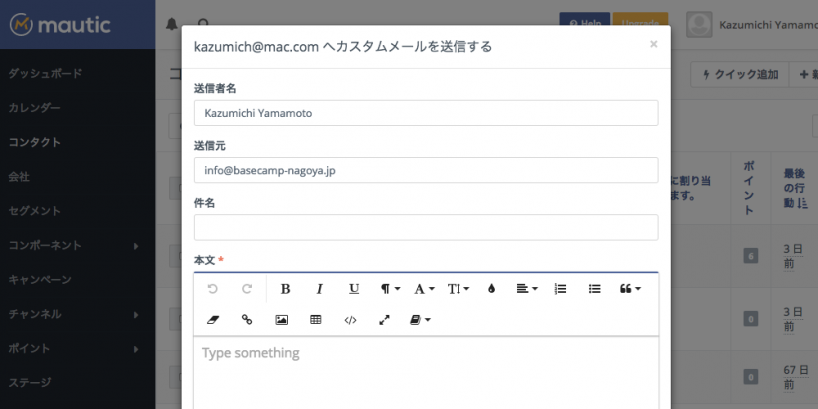Open コンタクト in the sidebar

point(35,142)
